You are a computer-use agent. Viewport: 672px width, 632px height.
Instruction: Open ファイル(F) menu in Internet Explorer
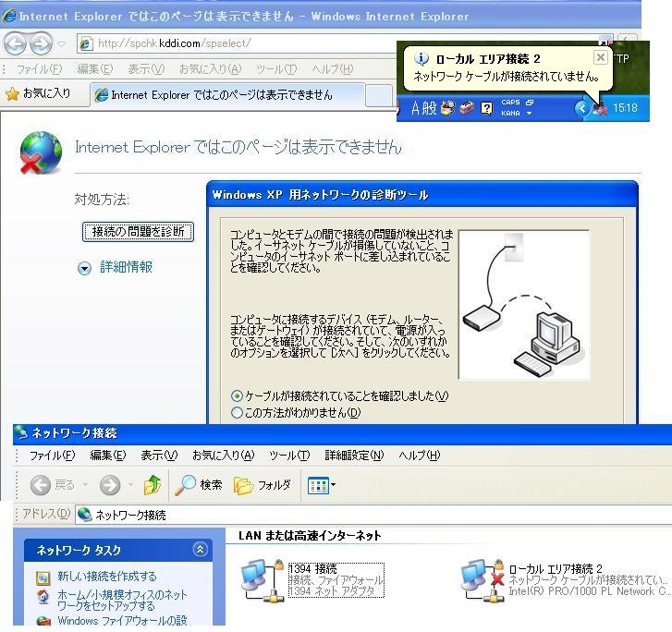pos(40,69)
